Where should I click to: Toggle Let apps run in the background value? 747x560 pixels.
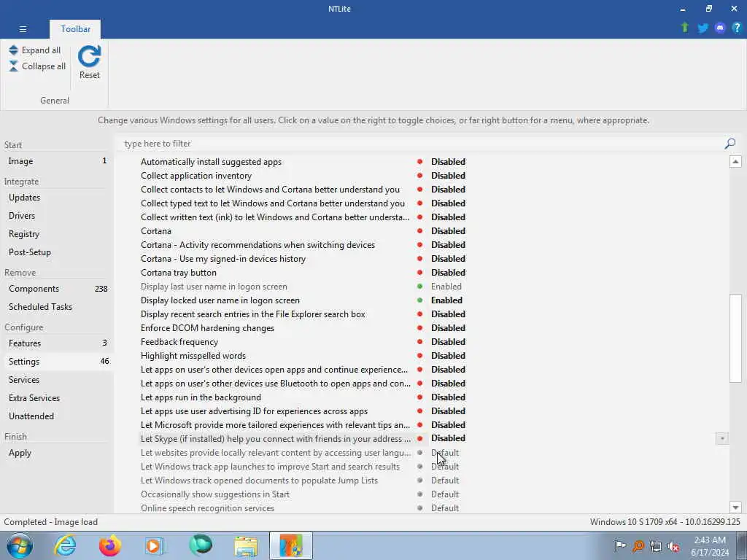click(x=448, y=397)
